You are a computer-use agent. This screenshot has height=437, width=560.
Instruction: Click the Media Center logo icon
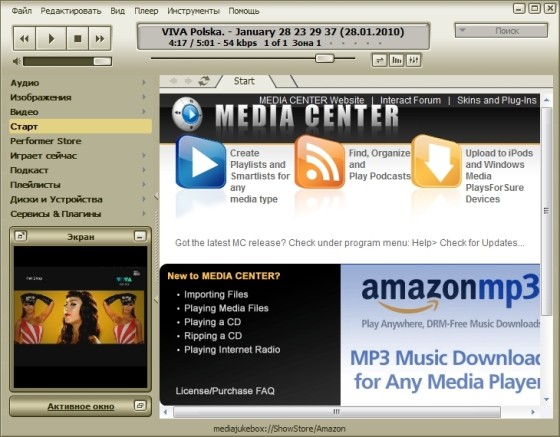point(188,114)
